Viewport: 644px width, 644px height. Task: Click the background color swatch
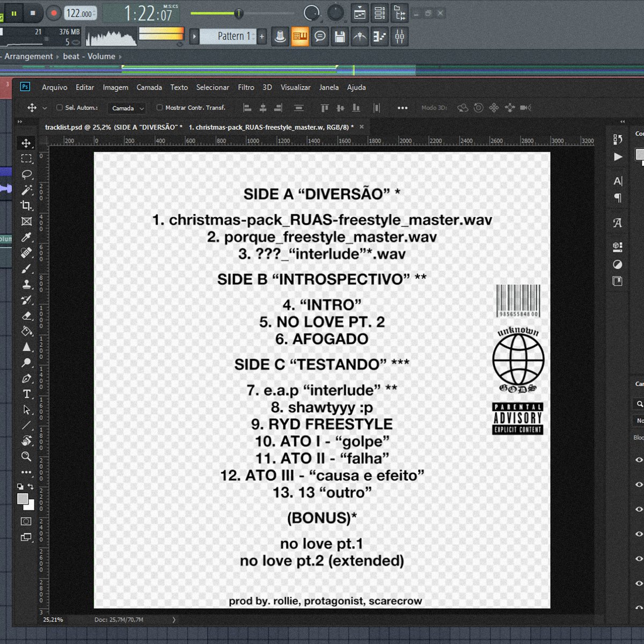[30, 506]
